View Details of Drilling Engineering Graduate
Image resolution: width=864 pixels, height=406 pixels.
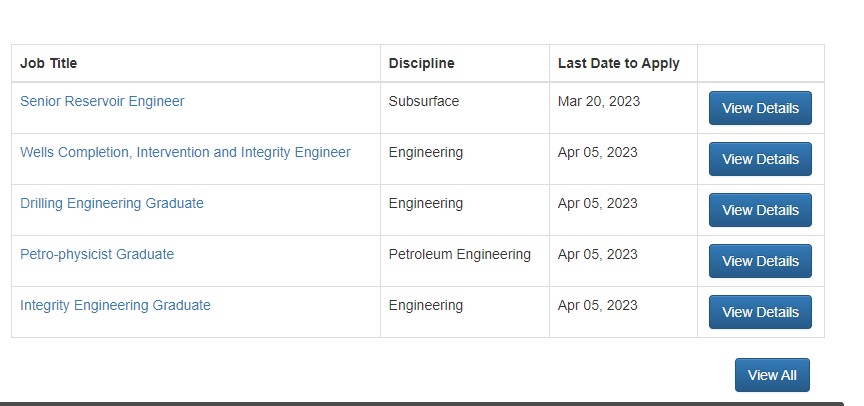pos(760,210)
